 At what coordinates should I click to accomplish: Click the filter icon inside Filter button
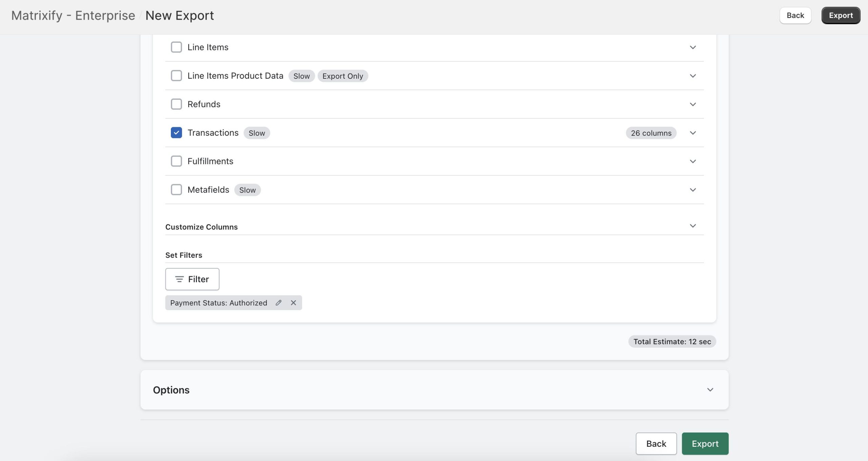coord(180,279)
